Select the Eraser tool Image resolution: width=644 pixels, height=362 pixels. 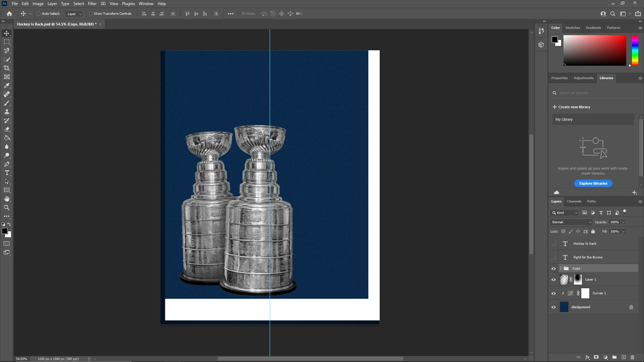click(x=7, y=129)
